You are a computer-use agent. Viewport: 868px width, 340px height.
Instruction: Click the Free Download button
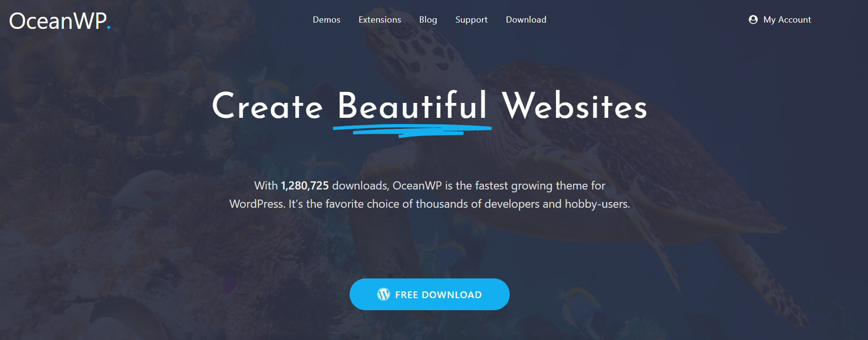[x=429, y=294]
